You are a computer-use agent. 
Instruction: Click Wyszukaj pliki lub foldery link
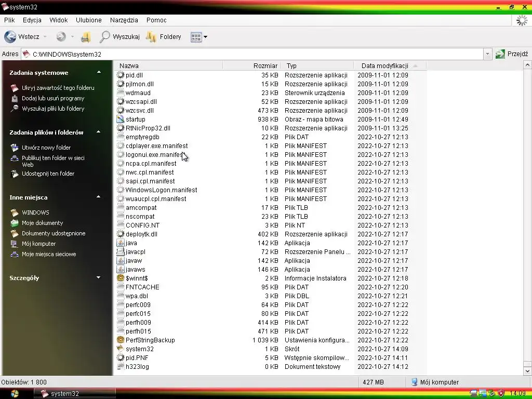[x=53, y=109]
